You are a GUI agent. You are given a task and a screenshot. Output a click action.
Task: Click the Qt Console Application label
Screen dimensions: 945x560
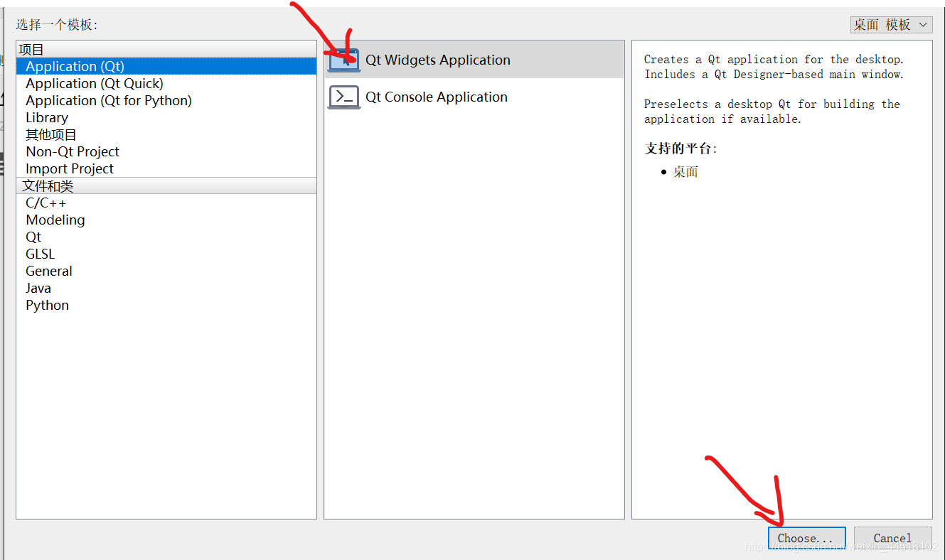[437, 97]
